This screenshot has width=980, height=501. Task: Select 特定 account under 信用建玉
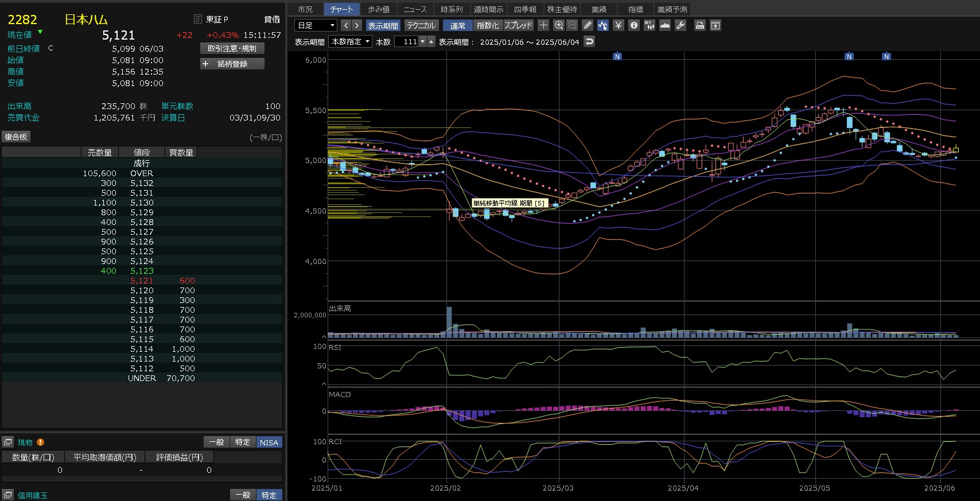point(269,495)
